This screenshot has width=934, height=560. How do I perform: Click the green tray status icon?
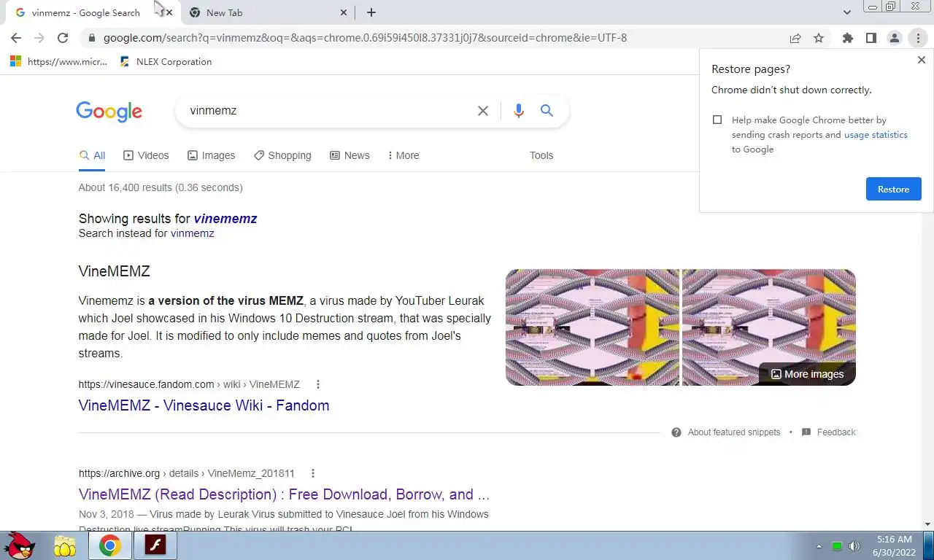click(837, 546)
